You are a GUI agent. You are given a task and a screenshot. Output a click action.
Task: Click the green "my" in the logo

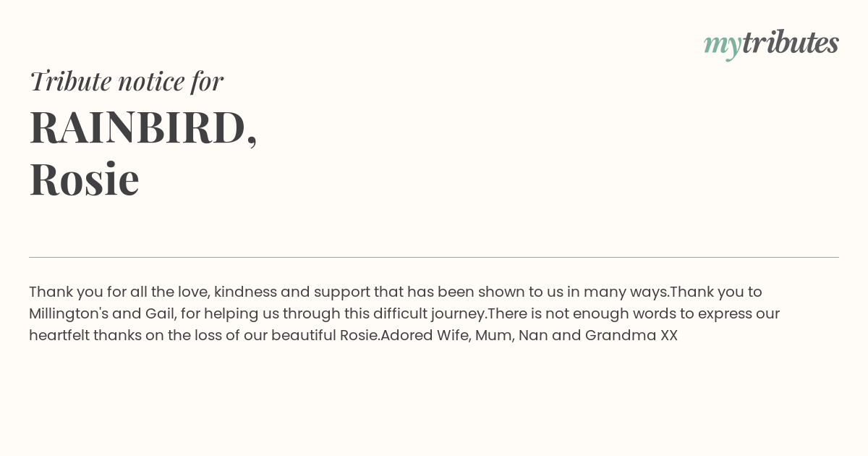click(x=722, y=46)
